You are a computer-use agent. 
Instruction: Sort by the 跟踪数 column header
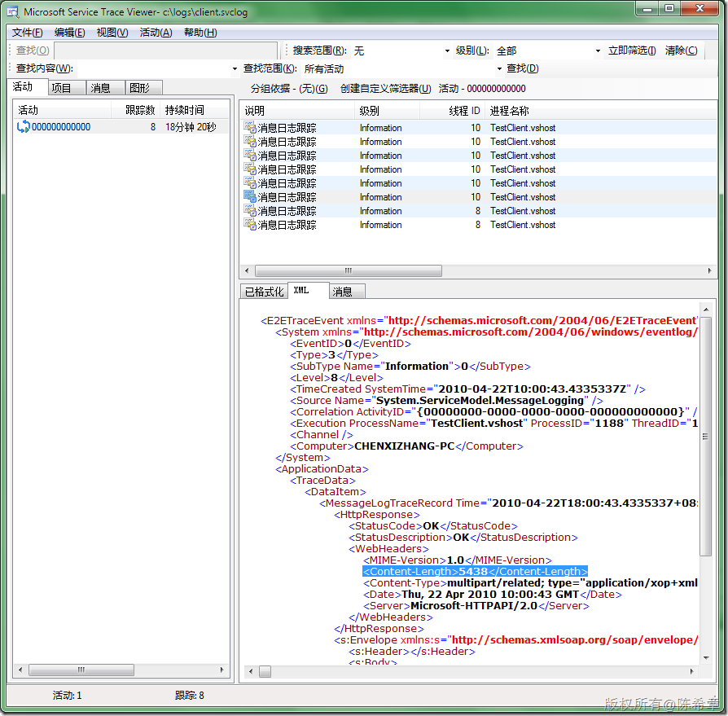135,110
